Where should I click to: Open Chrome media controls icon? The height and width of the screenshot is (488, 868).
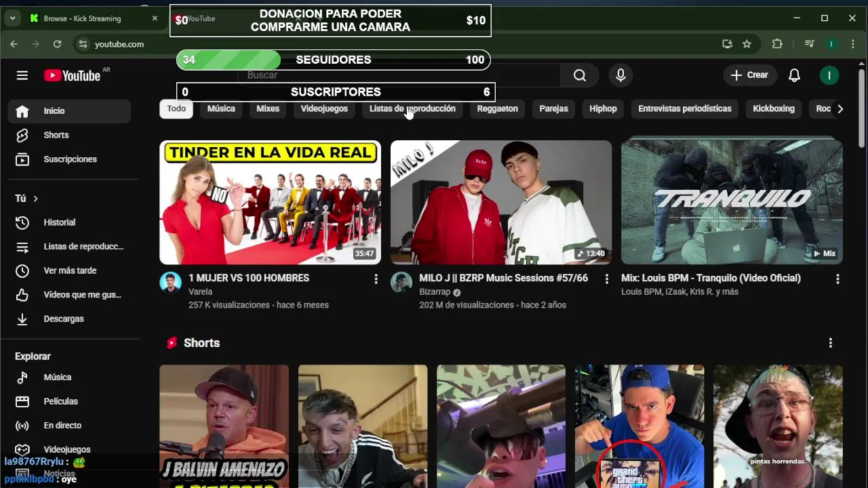[x=809, y=44]
